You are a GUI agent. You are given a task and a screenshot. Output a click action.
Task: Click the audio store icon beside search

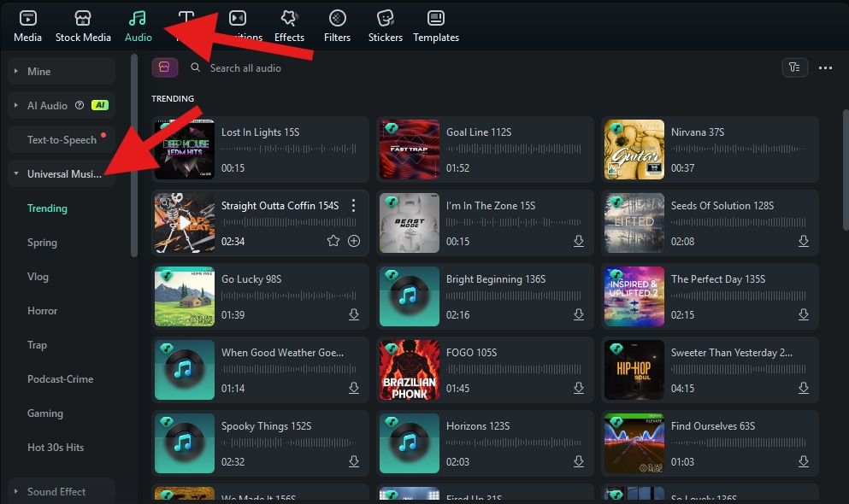click(165, 67)
